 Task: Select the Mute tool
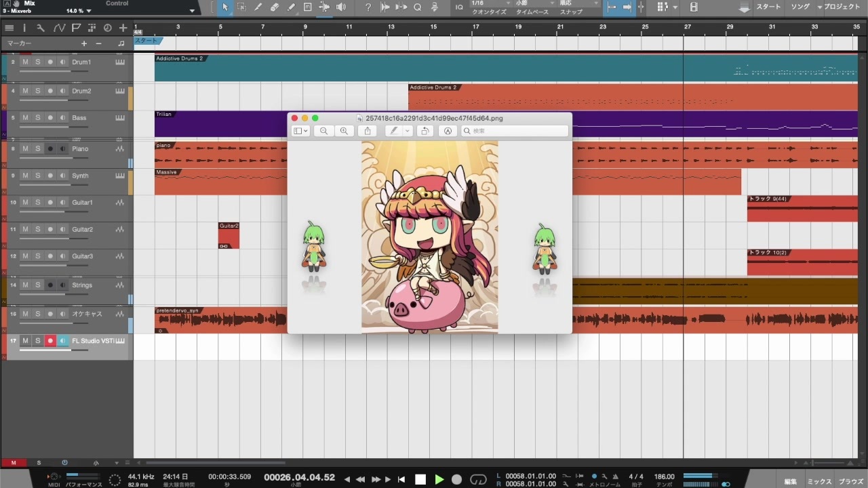(x=307, y=7)
